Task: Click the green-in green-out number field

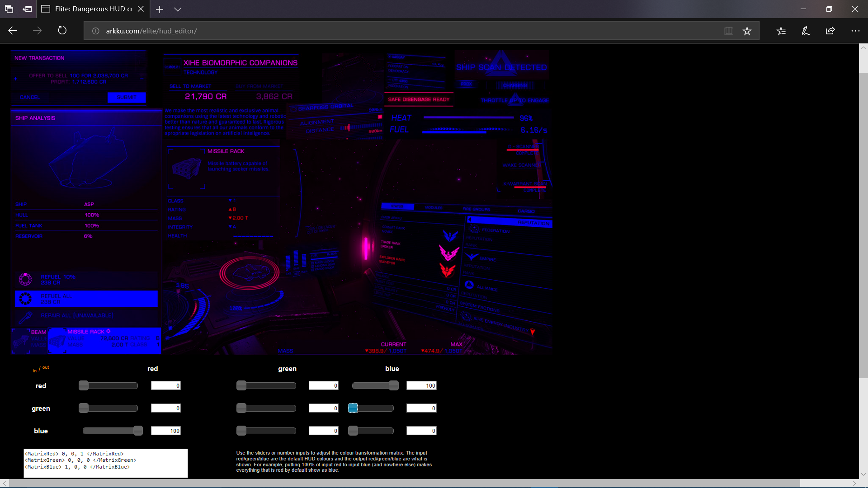Action: [324, 408]
